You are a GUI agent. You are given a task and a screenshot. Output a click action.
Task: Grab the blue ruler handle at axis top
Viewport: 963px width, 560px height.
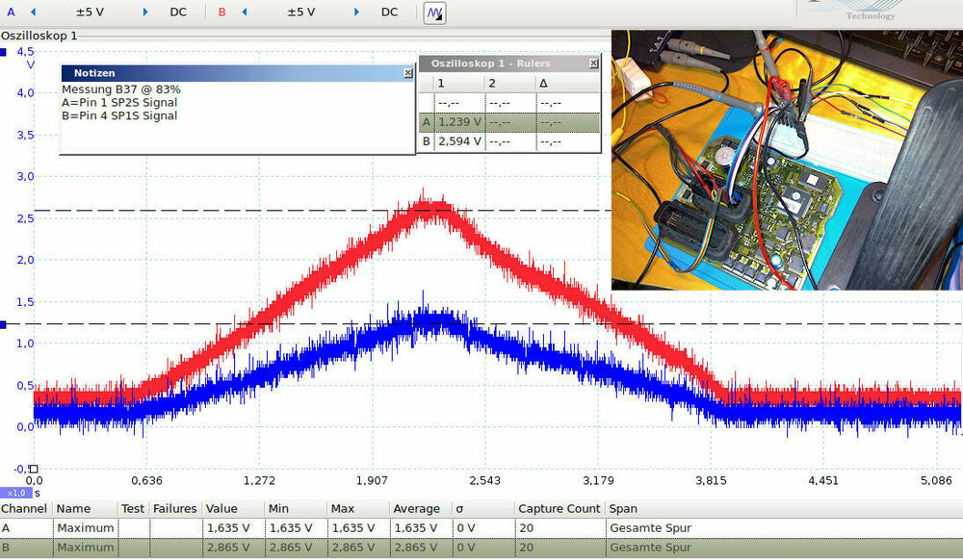coord(5,53)
